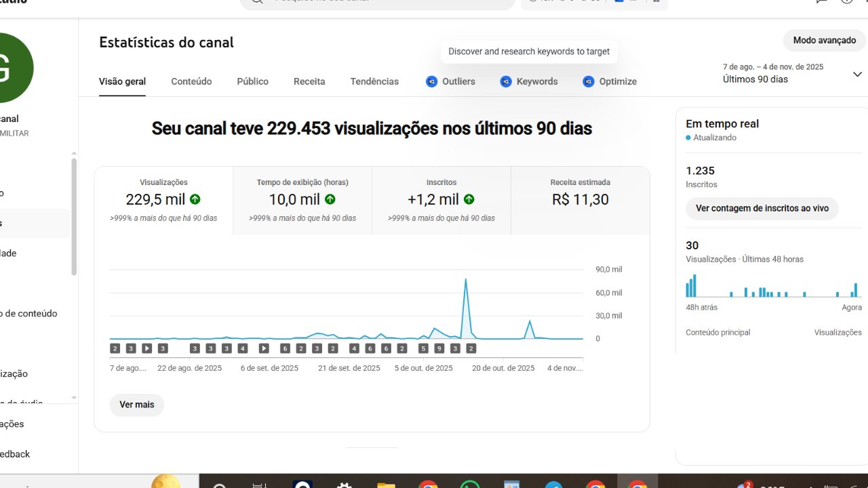868x488 pixels.
Task: Click the Ver mais button
Action: click(137, 405)
